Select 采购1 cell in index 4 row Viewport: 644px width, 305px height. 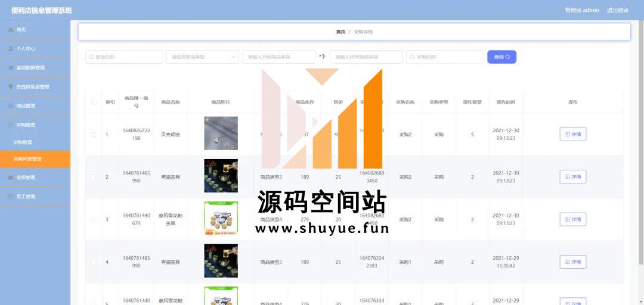(405, 262)
